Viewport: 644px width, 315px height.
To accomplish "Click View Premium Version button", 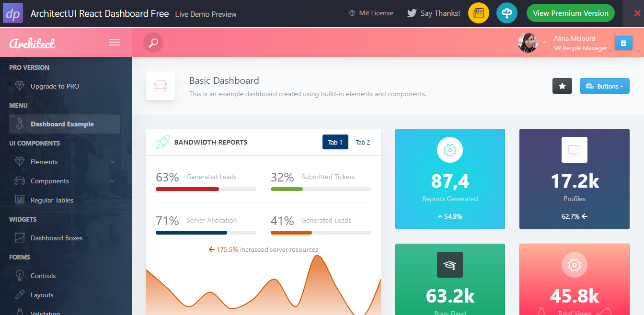I will click(x=571, y=13).
